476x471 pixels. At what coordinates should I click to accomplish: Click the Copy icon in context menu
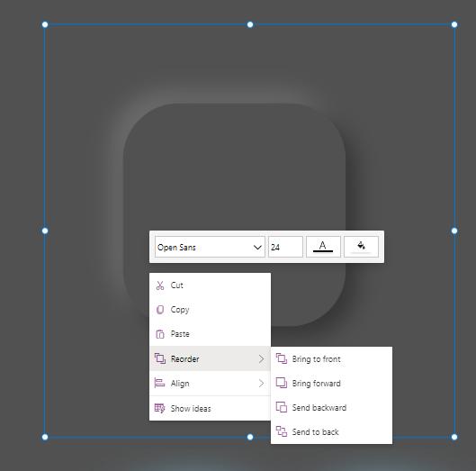click(160, 310)
